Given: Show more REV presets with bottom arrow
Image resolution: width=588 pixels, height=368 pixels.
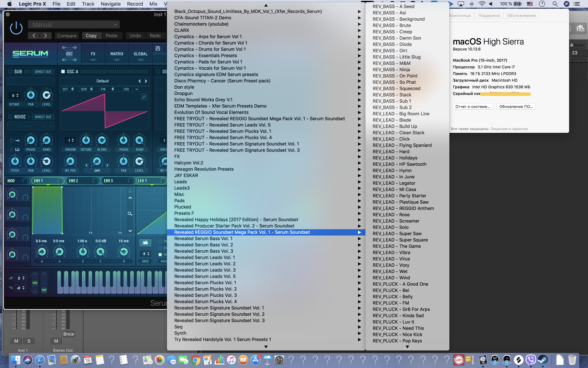Looking at the screenshot, I should pos(407,347).
